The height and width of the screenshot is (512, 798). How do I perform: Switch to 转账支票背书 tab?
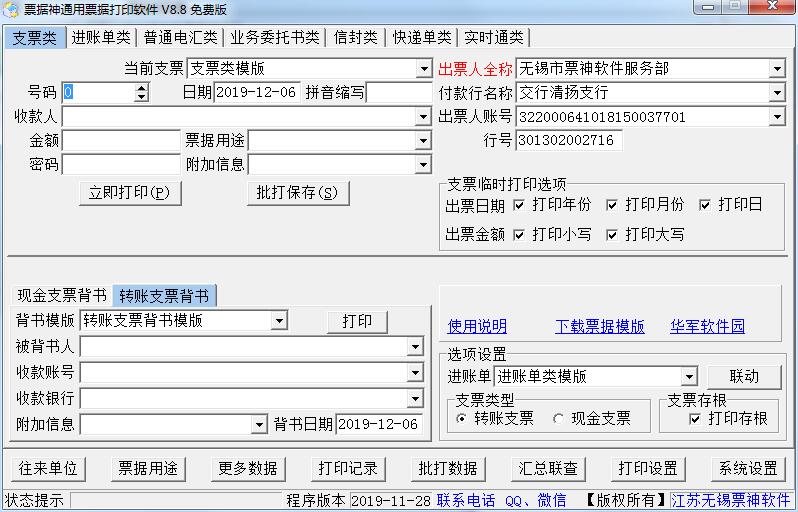164,296
